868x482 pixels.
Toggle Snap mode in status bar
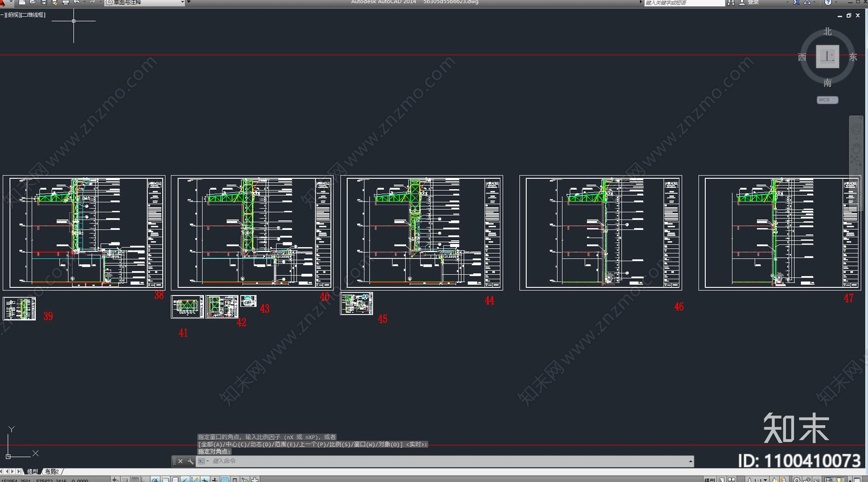pyautogui.click(x=125, y=478)
